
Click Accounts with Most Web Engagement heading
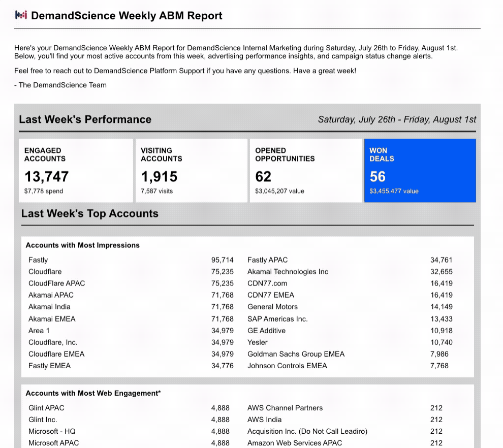click(x=93, y=393)
